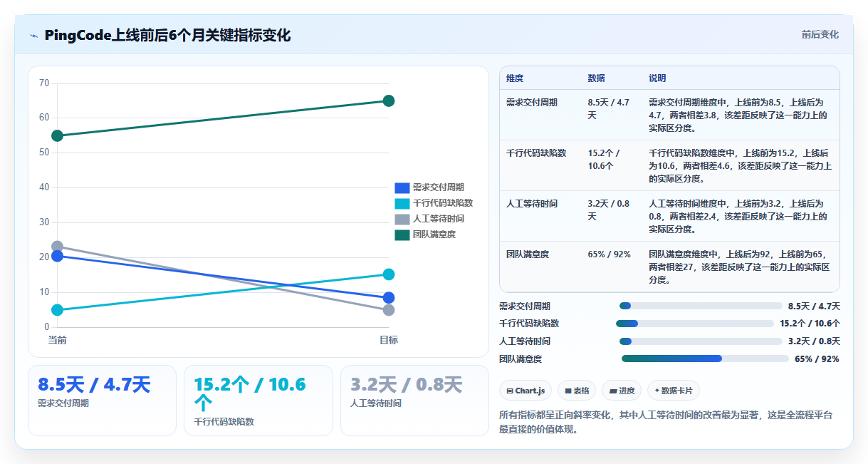The height and width of the screenshot is (464, 868).
Task: Select the 进度 tag chip
Action: click(x=622, y=391)
